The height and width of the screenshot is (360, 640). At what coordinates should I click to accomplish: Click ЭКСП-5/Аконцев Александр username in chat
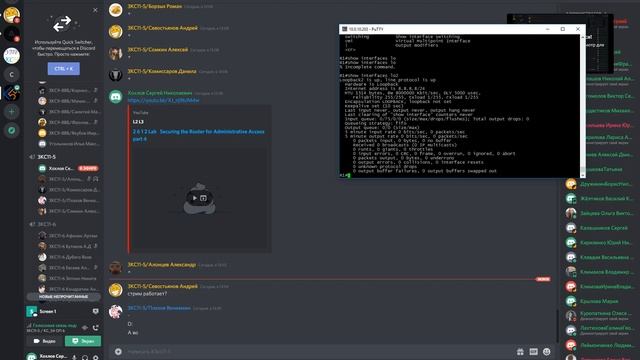[162, 264]
